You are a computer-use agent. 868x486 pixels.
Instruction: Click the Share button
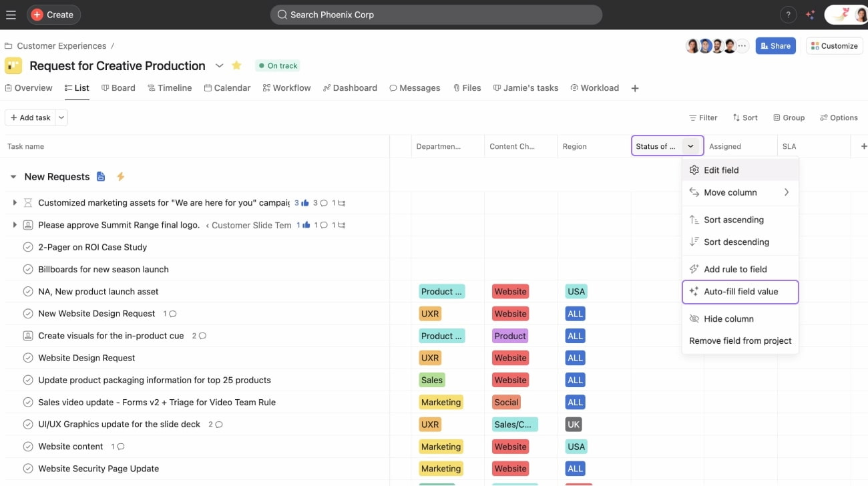click(x=775, y=45)
